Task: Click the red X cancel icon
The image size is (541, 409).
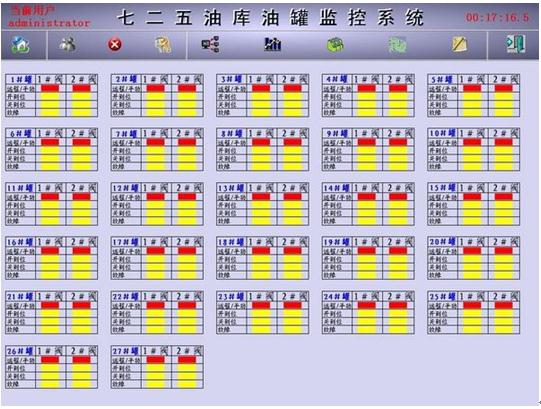Action: click(x=115, y=45)
